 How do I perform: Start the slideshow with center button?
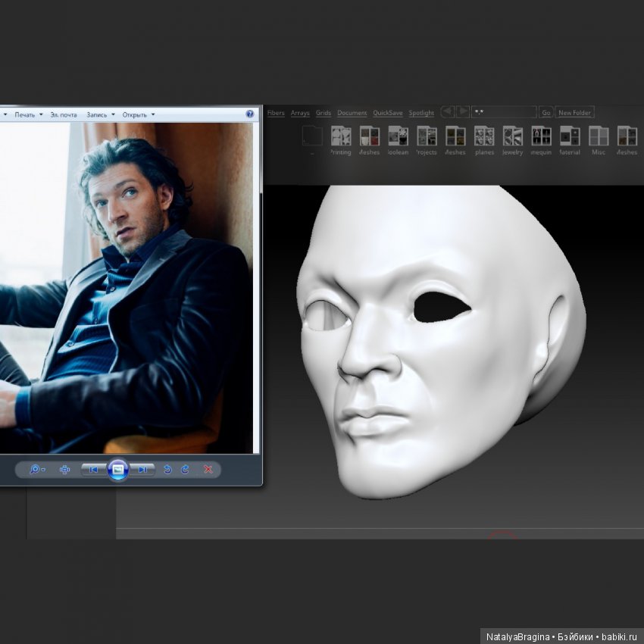[x=117, y=470]
